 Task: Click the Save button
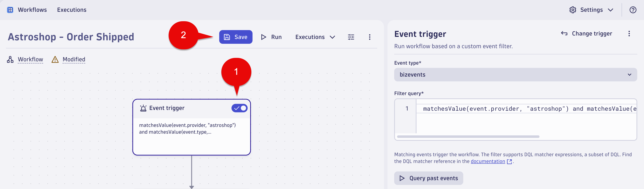coord(236,37)
